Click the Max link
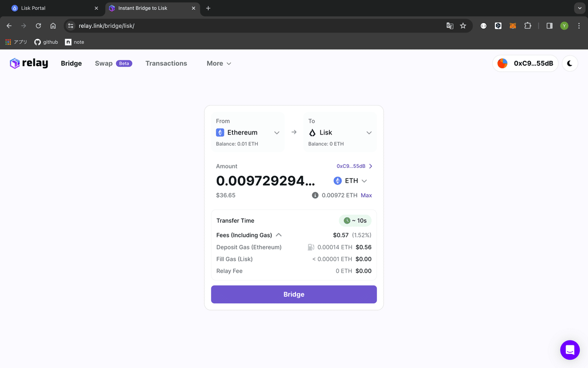 point(366,195)
